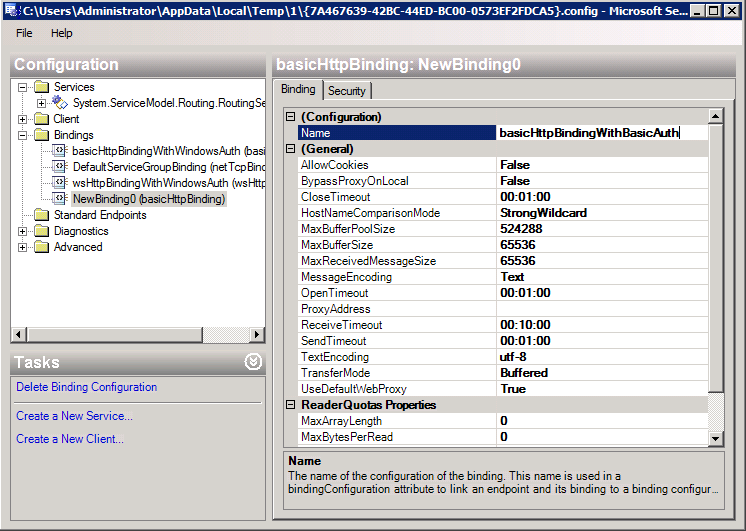Click the Name property value field
746x531 pixels.
[600, 133]
